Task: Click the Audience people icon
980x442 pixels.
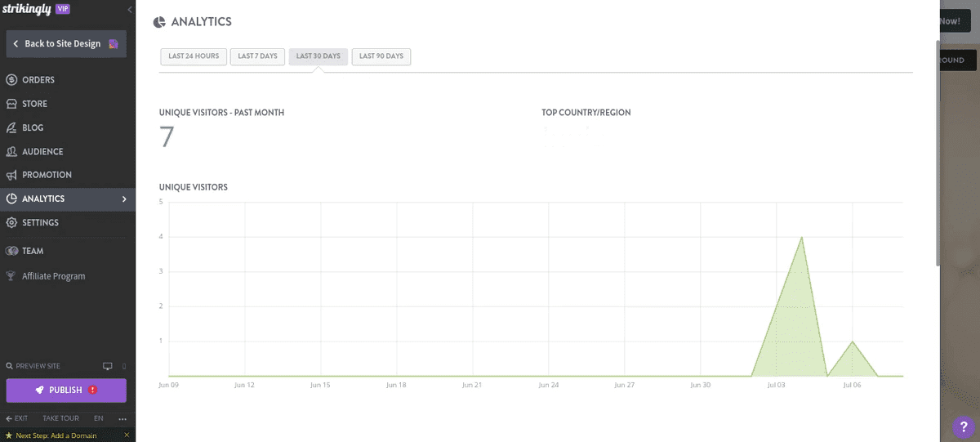Action: [11, 151]
